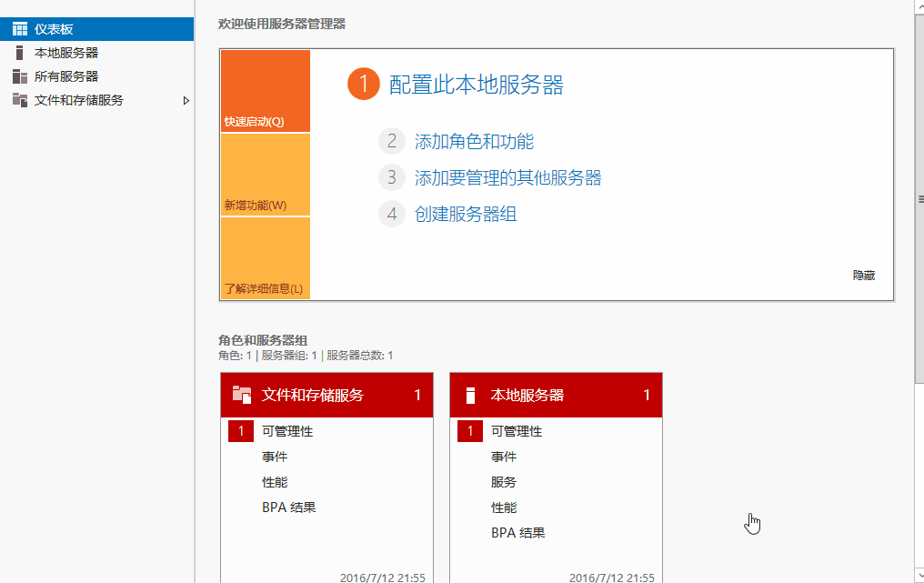
Task: Click the 角色和服务器组 heading
Action: (263, 340)
